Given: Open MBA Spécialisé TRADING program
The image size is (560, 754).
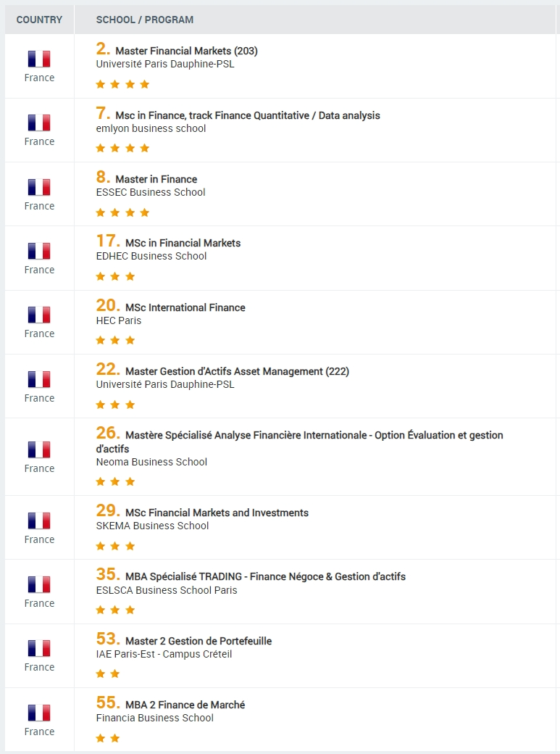Looking at the screenshot, I should pyautogui.click(x=265, y=576).
